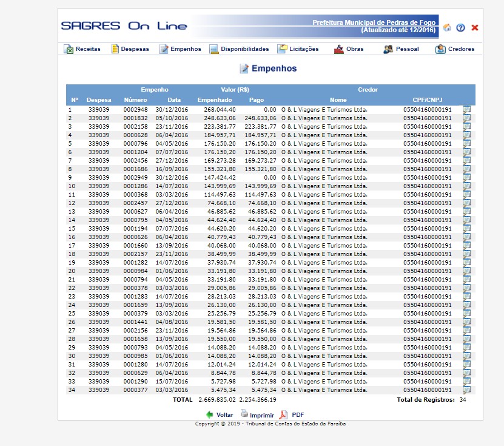Open the Obras menu
504x446 pixels.
point(355,49)
